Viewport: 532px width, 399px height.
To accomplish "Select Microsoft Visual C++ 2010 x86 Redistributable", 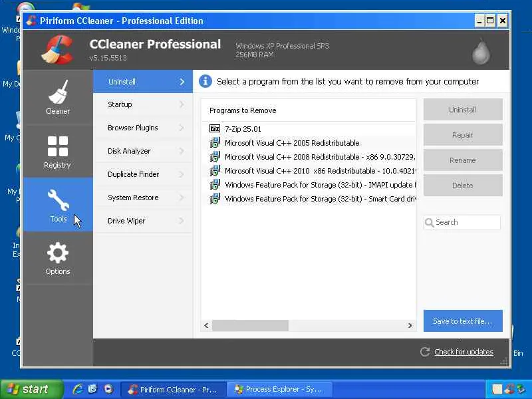I will [x=308, y=171].
